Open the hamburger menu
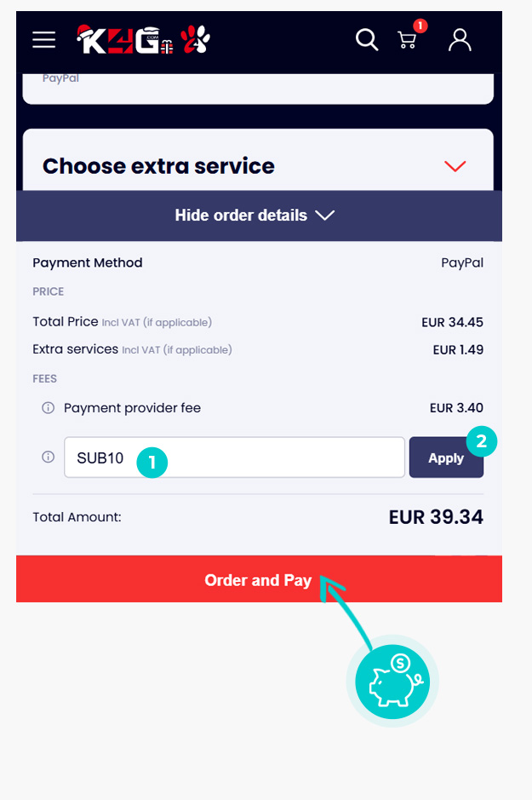 pos(43,39)
